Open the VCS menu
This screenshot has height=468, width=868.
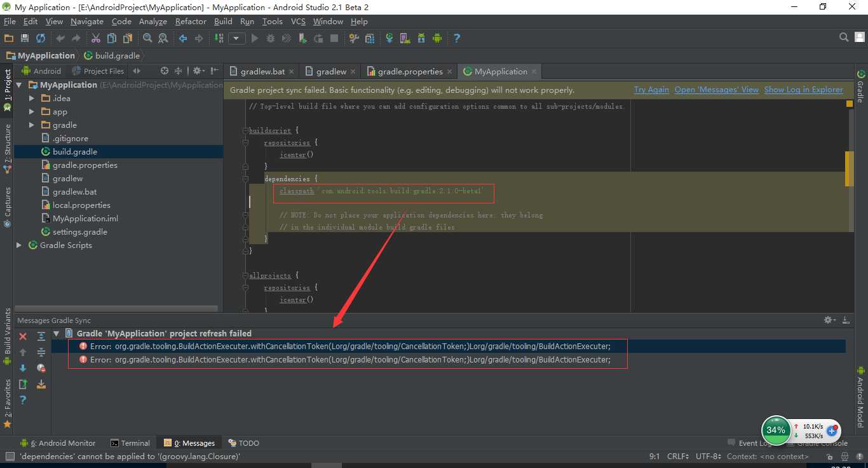(298, 21)
